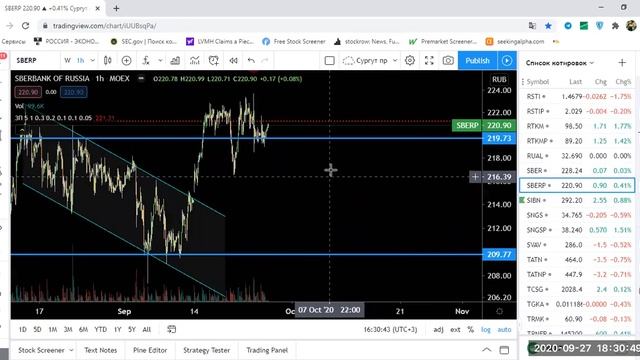Enter fullscreen mode
This screenshot has height=360, width=640.
pos(429,60)
